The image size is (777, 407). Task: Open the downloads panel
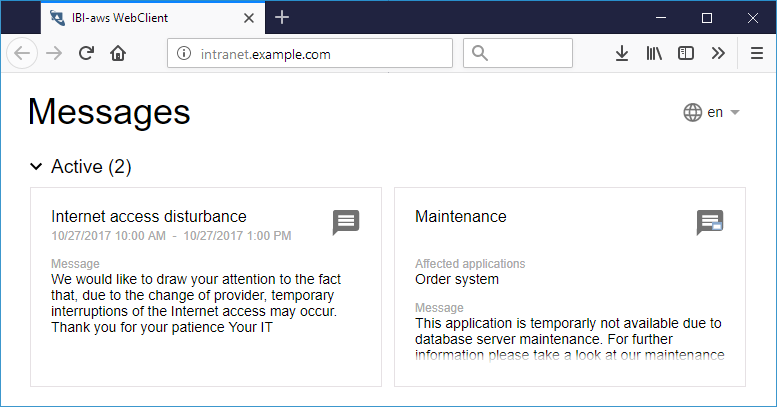point(621,54)
